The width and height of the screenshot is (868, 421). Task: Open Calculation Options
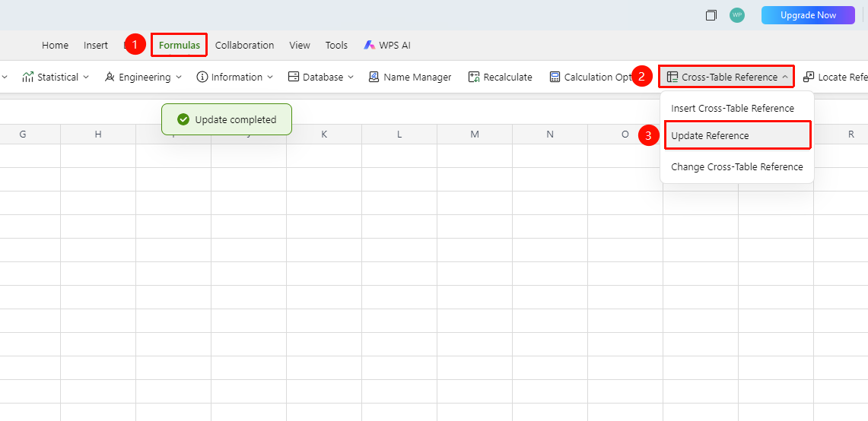point(591,77)
